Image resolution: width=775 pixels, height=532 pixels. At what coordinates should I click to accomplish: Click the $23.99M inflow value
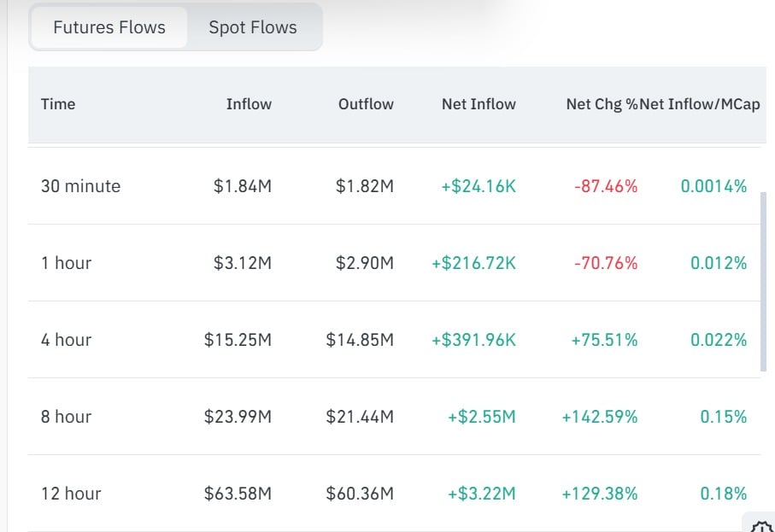pyautogui.click(x=238, y=417)
